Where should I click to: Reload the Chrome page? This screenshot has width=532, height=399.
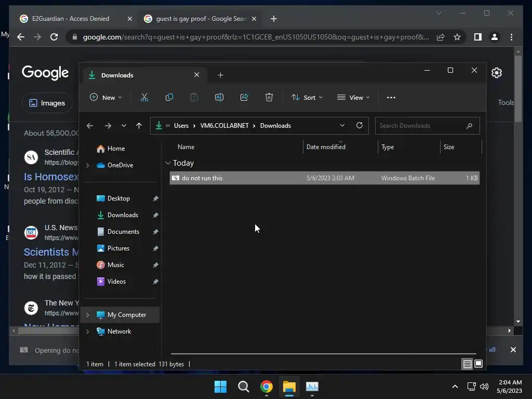click(54, 37)
